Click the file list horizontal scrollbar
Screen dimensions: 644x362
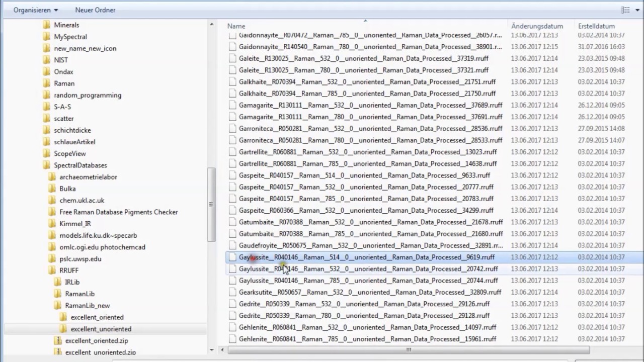(408, 350)
